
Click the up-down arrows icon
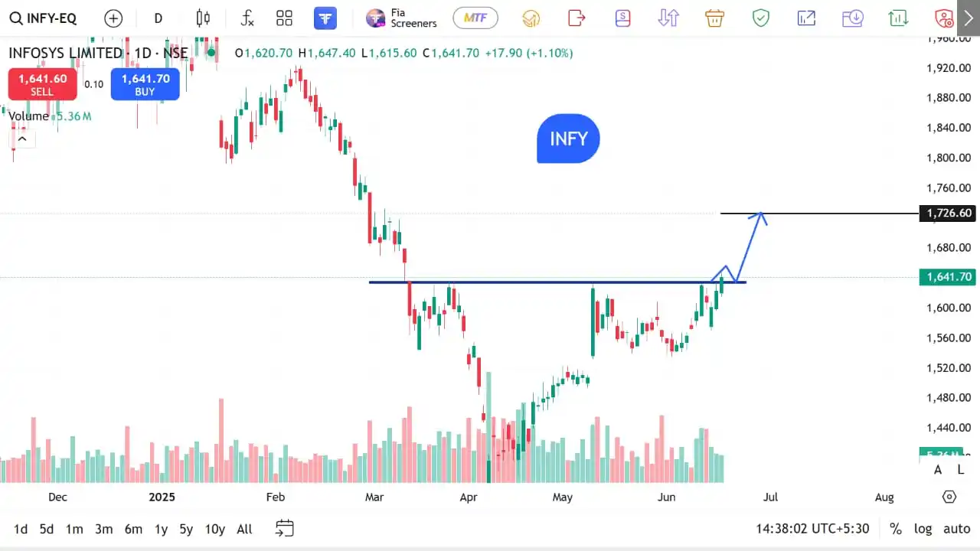coord(668,18)
